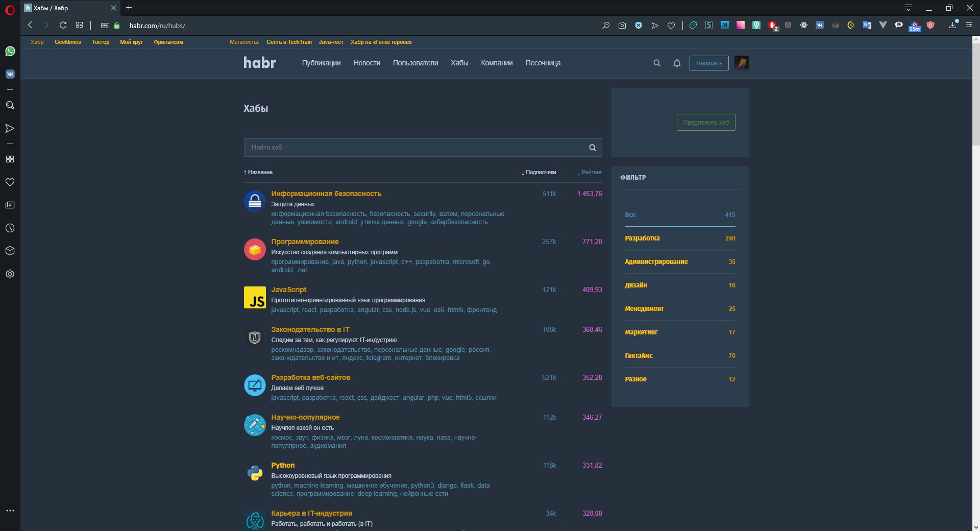Open personal news in the sidebar
This screenshot has height=531, width=980.
pyautogui.click(x=10, y=205)
